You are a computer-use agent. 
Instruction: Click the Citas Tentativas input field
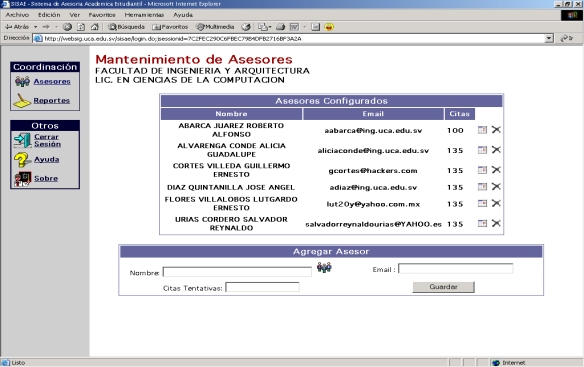point(262,287)
